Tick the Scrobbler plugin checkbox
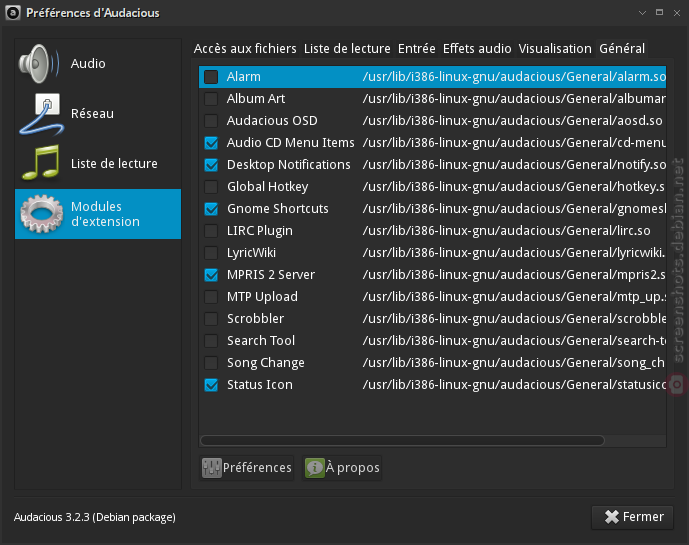689x545 pixels. point(211,319)
